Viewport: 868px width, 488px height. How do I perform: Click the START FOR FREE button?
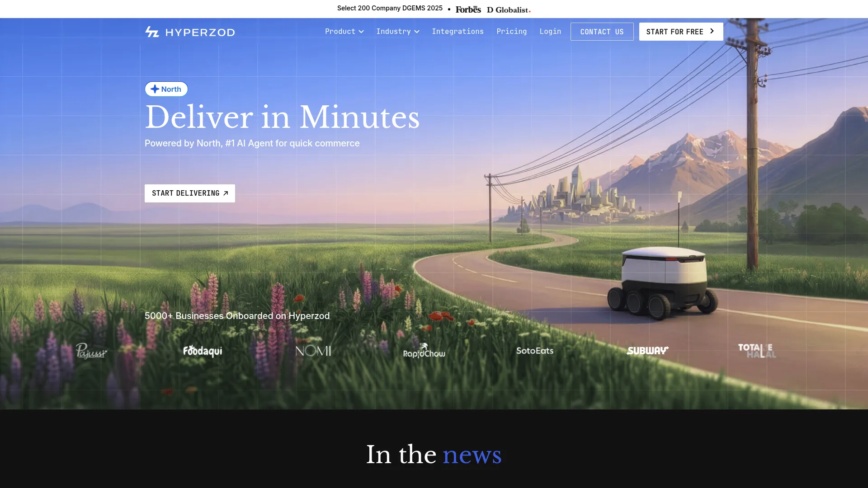coord(681,32)
